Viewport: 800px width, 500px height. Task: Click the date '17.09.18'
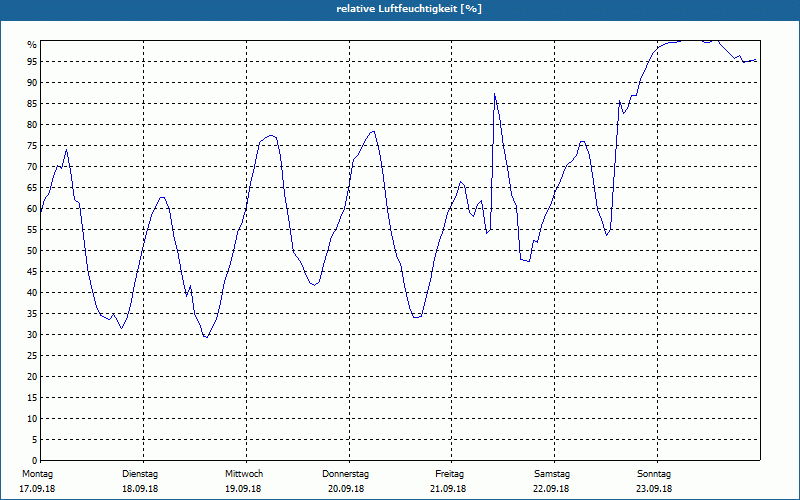[x=37, y=489]
